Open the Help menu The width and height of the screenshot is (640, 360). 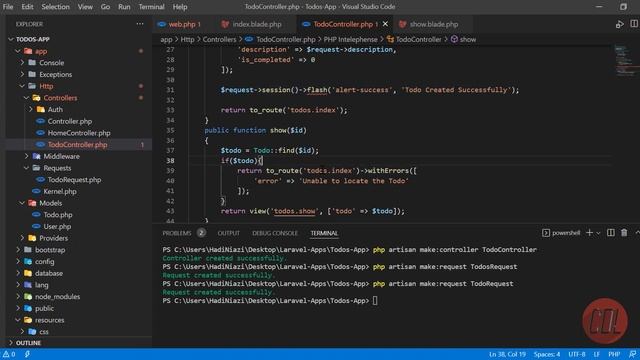[x=180, y=7]
